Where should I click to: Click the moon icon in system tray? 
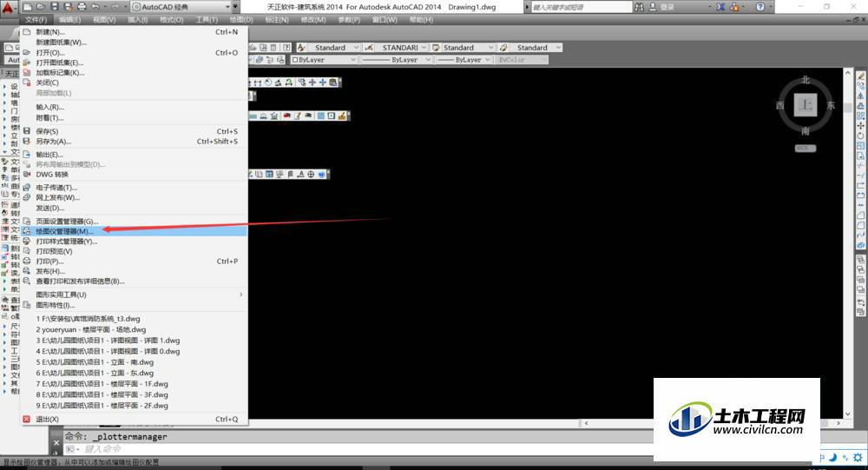click(x=833, y=457)
